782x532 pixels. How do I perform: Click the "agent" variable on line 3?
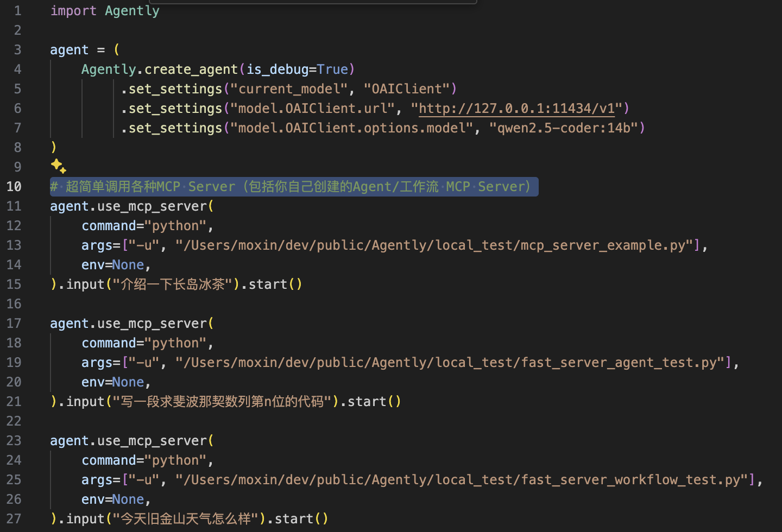(x=69, y=50)
